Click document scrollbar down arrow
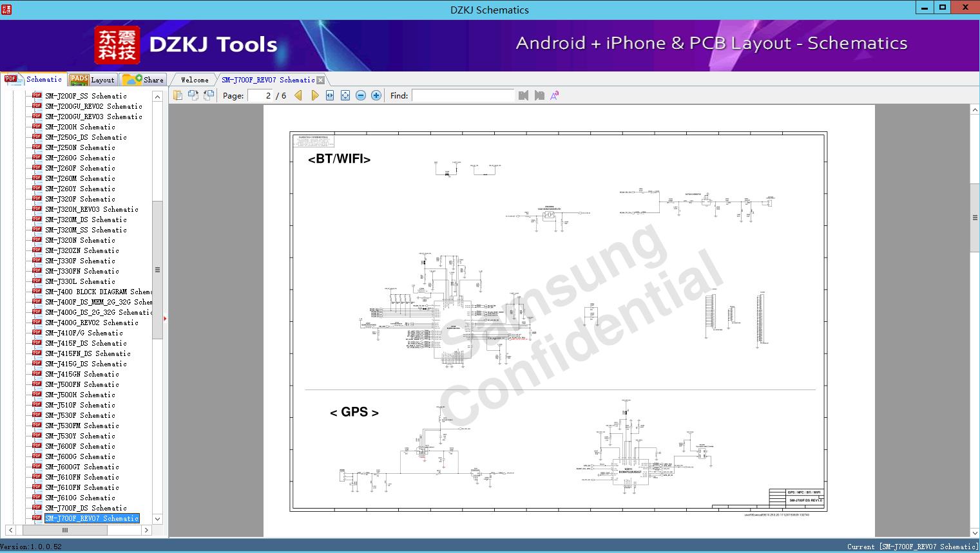This screenshot has height=553, width=980. (975, 532)
